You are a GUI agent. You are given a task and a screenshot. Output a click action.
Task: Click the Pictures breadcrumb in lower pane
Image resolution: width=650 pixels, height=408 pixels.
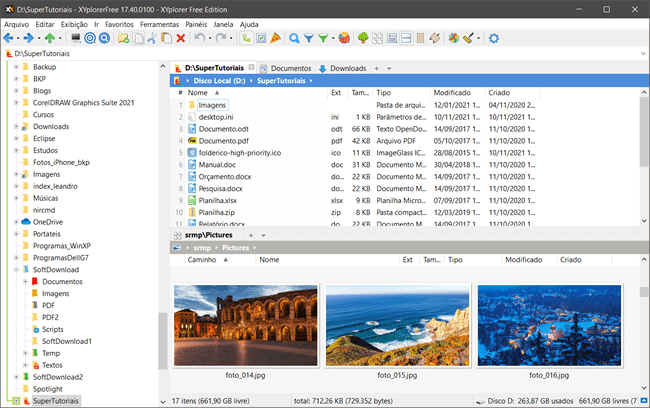pos(235,248)
